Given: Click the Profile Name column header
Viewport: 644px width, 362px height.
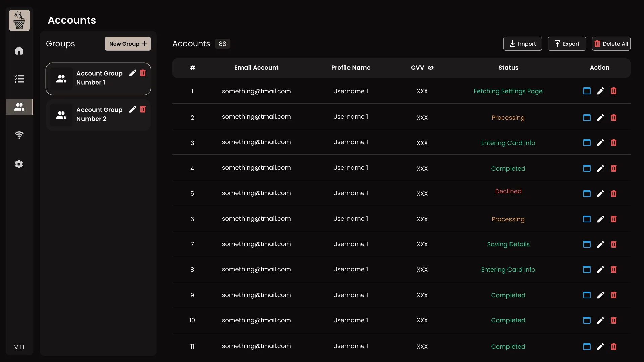Looking at the screenshot, I should point(351,68).
